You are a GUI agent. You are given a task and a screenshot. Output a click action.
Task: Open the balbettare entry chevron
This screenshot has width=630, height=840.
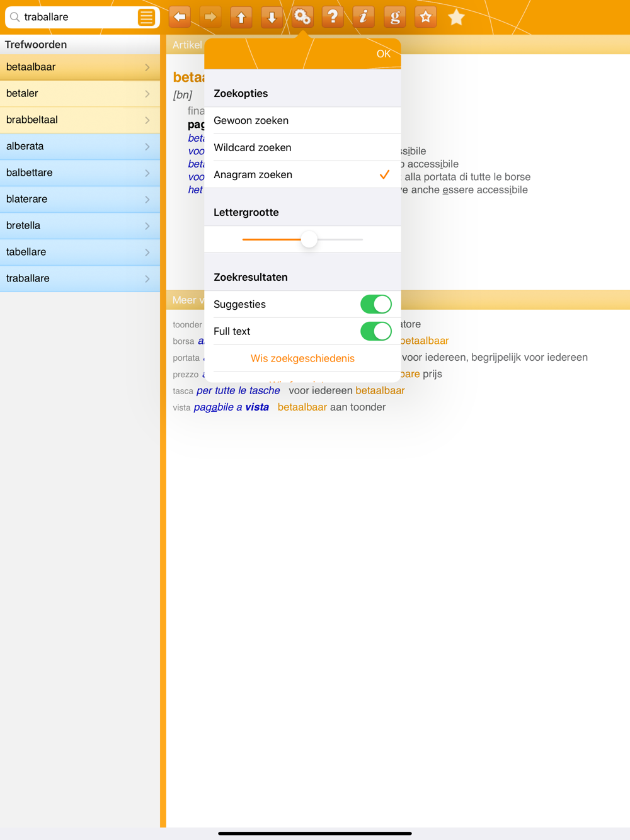(147, 173)
